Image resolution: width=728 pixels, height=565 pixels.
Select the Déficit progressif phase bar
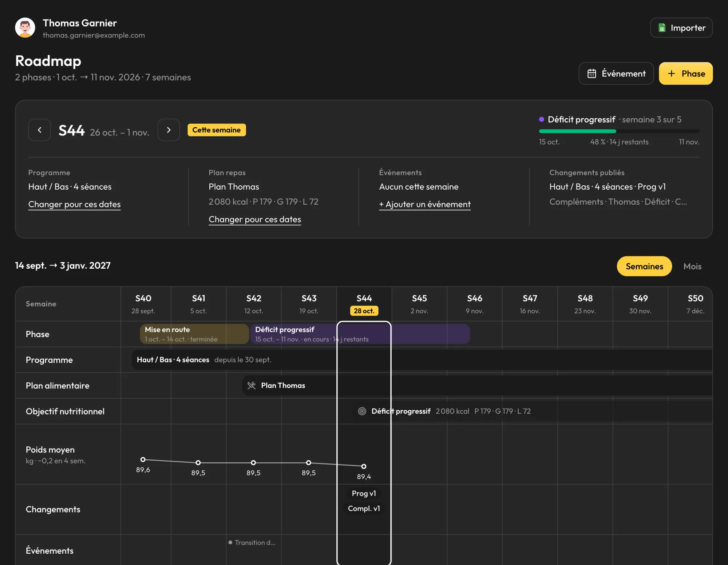[x=360, y=334]
